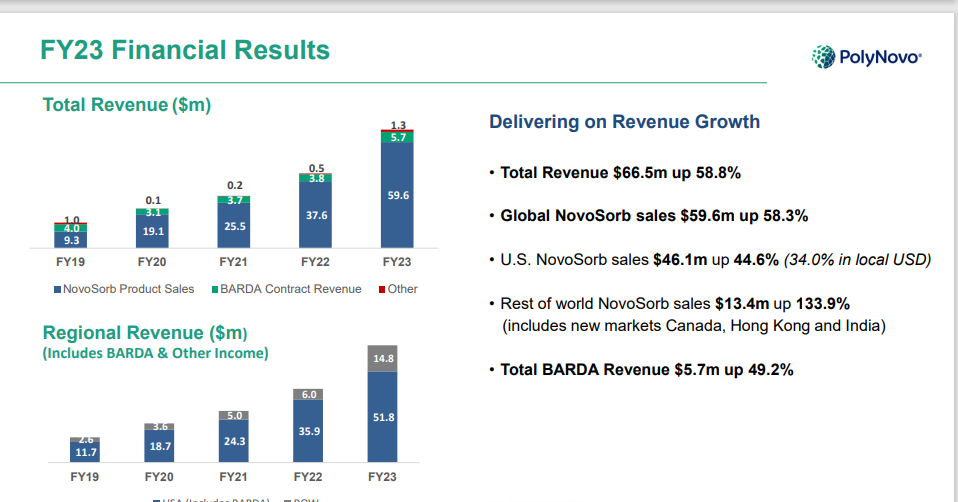958x502 pixels.
Task: Click the 11.7 bar label in Regional Revenue chart
Action: (x=86, y=453)
